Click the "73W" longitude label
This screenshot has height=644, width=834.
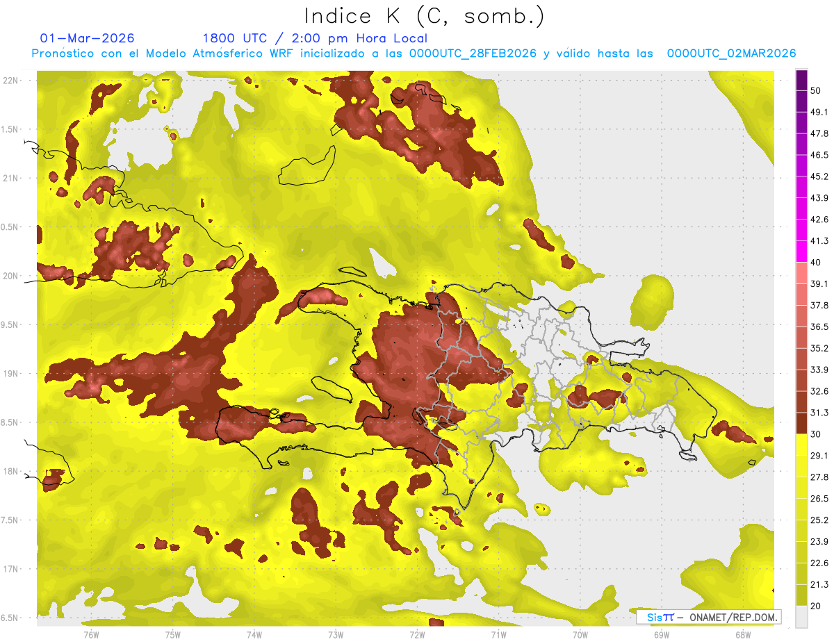[336, 634]
